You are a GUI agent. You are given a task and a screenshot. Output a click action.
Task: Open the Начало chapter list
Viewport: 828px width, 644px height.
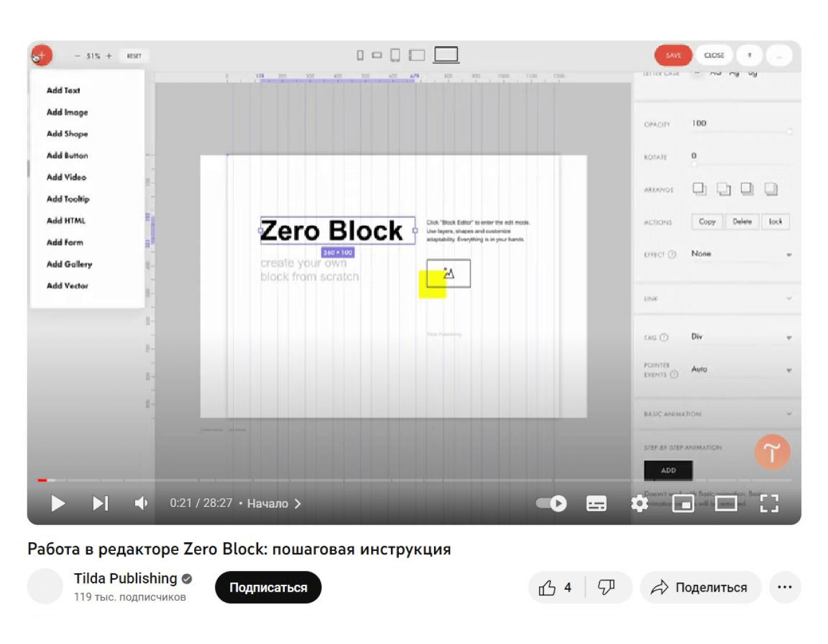274,503
